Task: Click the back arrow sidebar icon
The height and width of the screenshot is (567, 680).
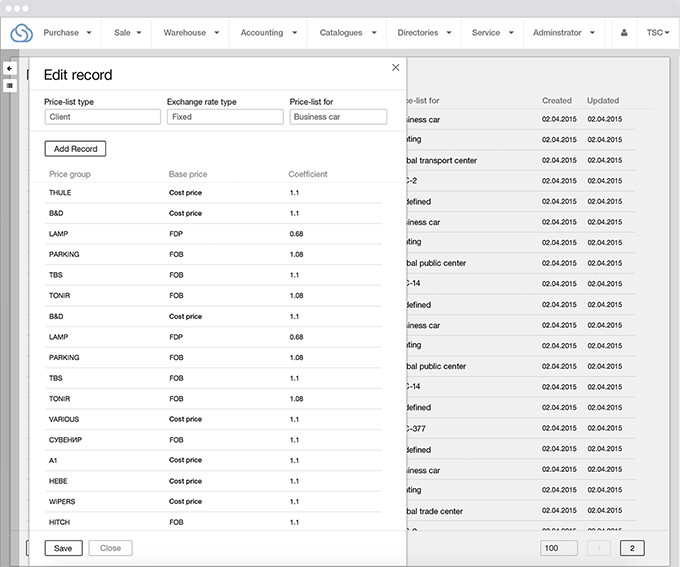Action: (10, 69)
